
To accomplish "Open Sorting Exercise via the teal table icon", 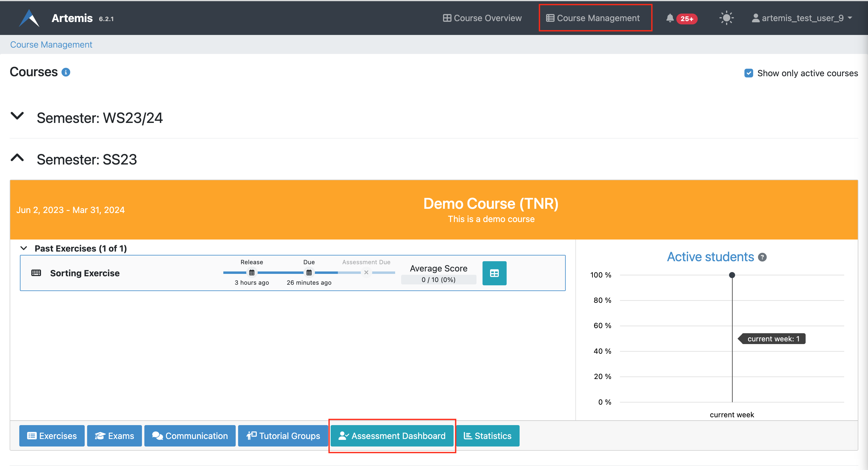I will coord(494,273).
